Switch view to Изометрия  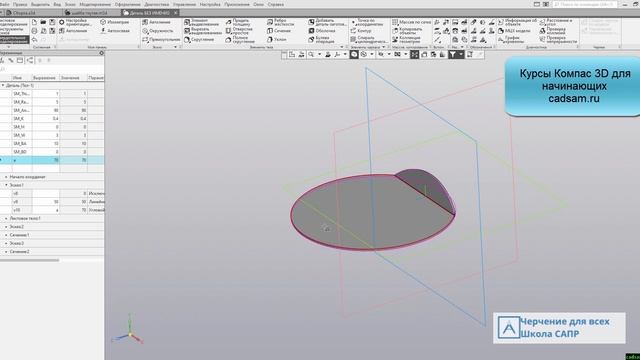tap(115, 22)
